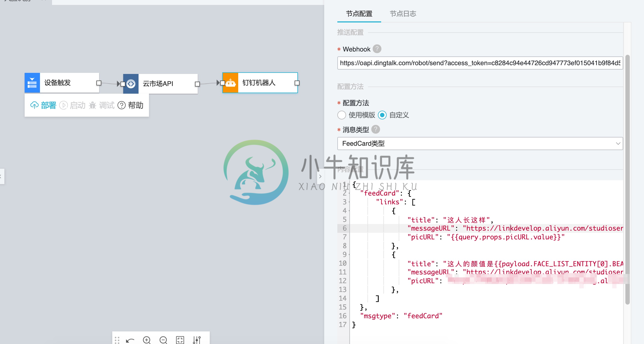The width and height of the screenshot is (644, 344).
Task: Click the "msgtype": "feedCard" code line
Action: tap(401, 316)
